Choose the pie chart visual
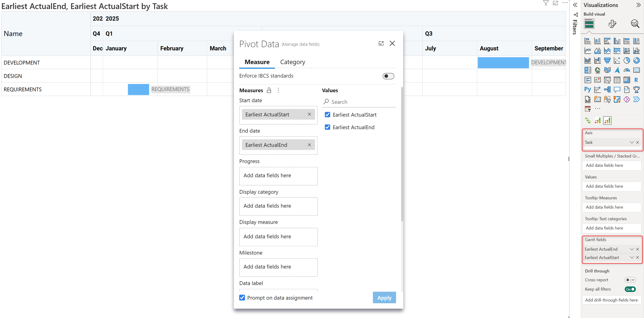The height and width of the screenshot is (318, 644). pos(627,60)
